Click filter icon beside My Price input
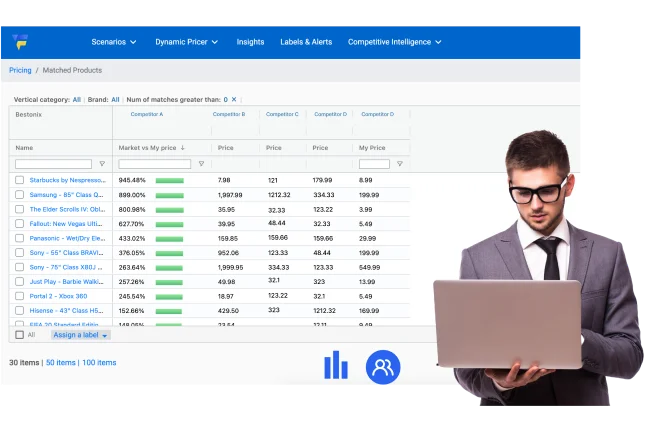This screenshot has width=661, height=432. pos(399,164)
